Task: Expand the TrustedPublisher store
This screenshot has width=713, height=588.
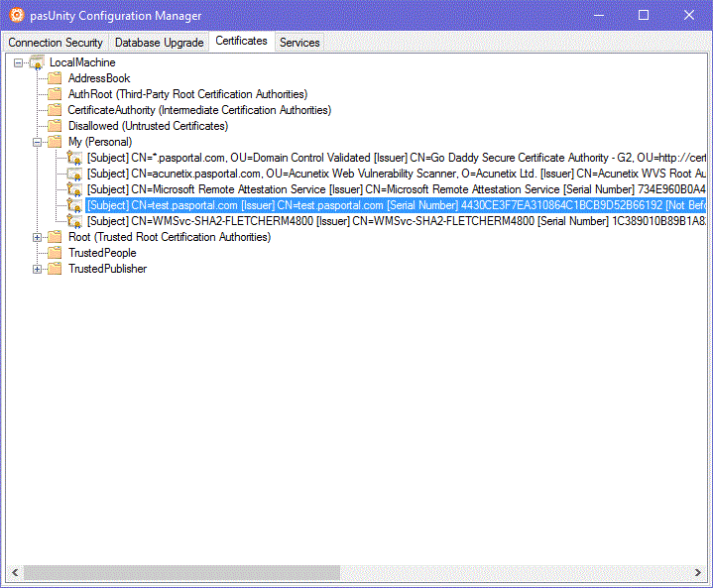Action: 38,270
